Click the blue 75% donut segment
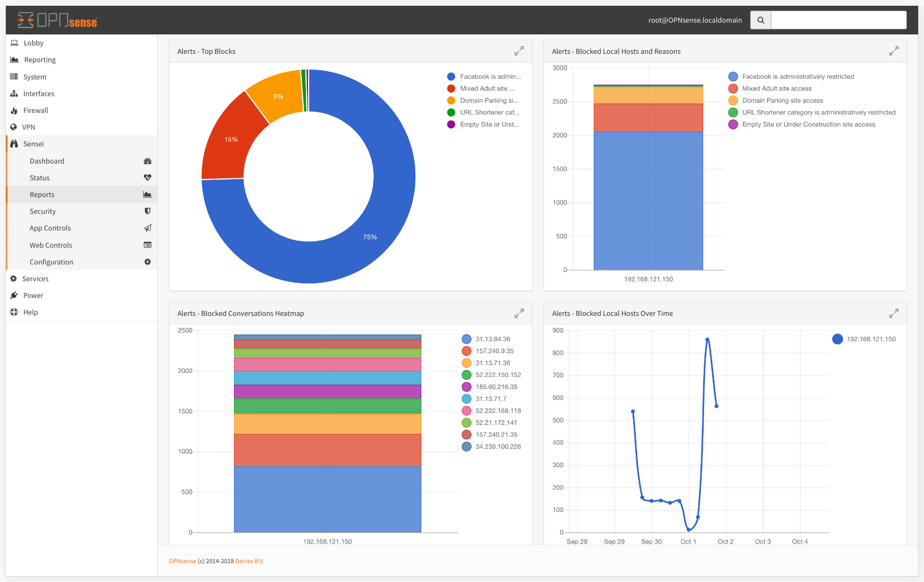The height and width of the screenshot is (582, 924). tap(370, 236)
